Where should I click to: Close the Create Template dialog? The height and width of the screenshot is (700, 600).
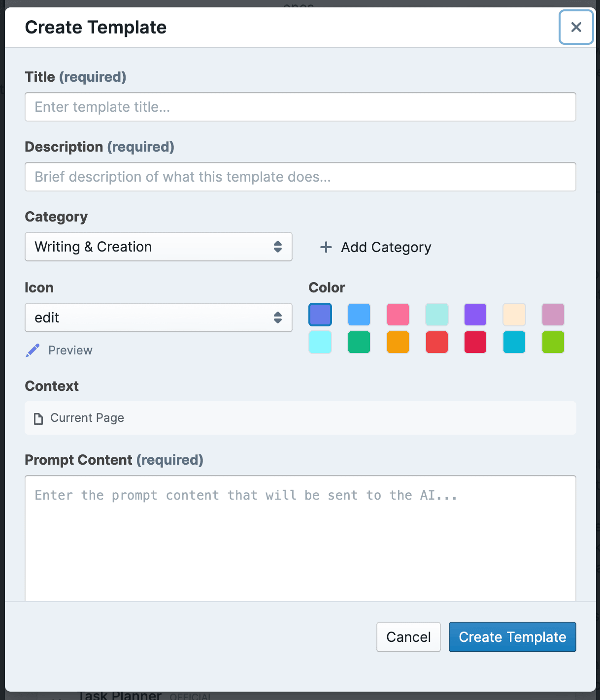click(576, 27)
